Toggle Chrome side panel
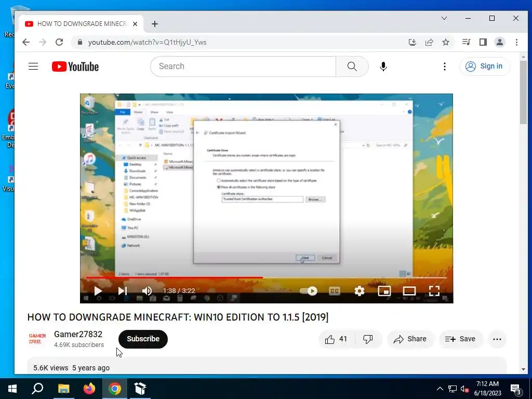532x399 pixels. coord(483,42)
